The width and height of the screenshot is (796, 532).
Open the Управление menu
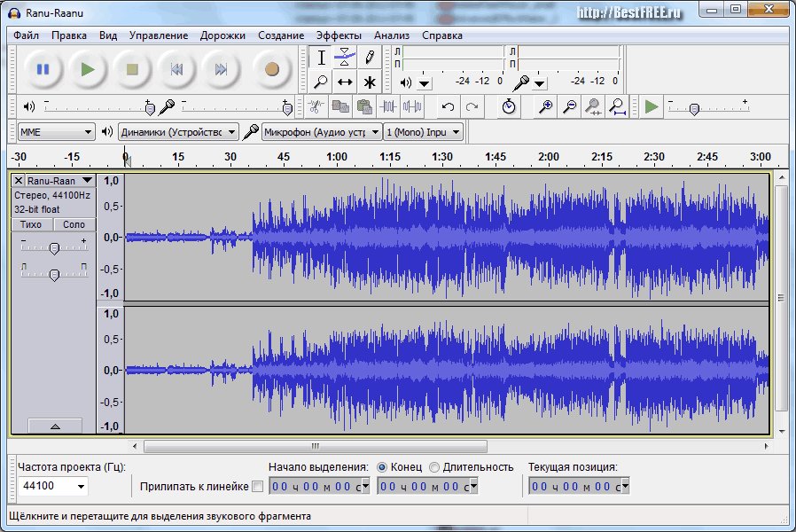tap(159, 35)
